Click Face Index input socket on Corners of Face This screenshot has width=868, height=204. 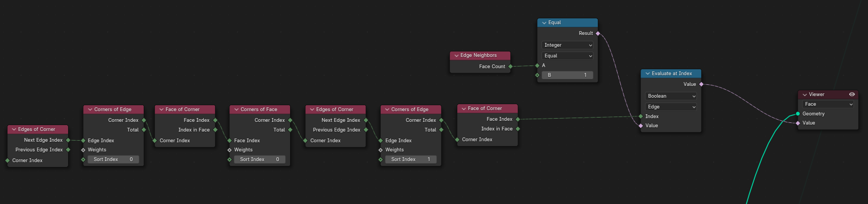229,141
